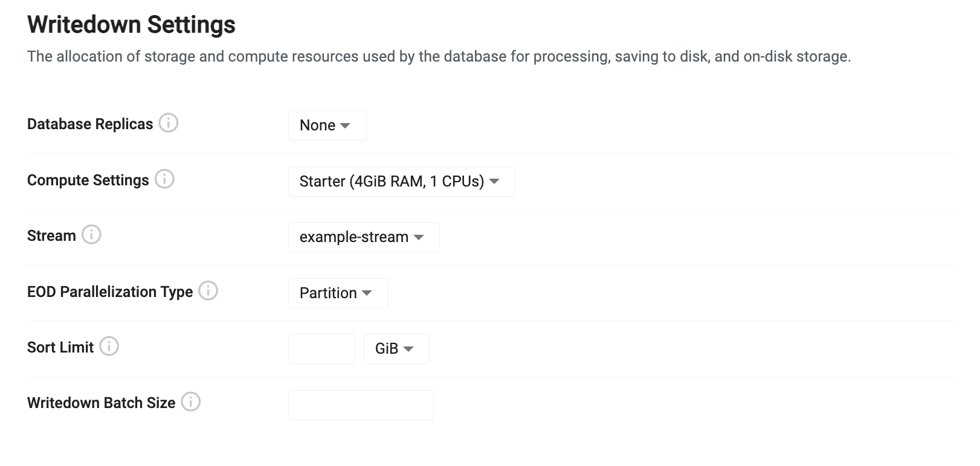Click the Writedown Settings heading

coord(131,25)
